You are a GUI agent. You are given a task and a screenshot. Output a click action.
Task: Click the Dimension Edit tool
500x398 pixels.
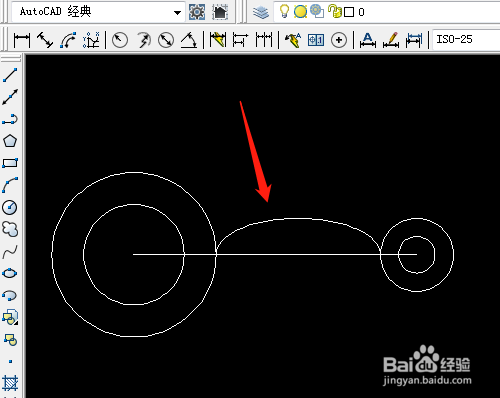[x=368, y=40]
